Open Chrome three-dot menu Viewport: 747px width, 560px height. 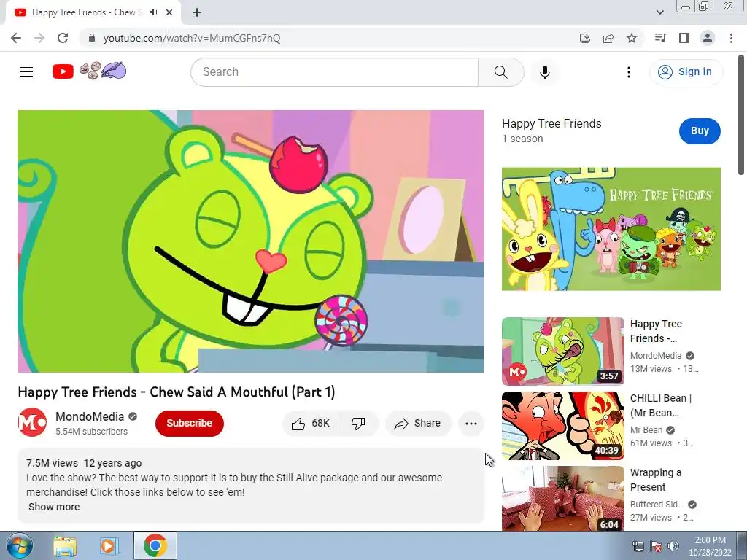pos(731,38)
